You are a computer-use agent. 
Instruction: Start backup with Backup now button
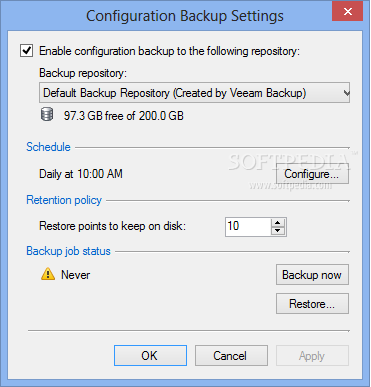pyautogui.click(x=312, y=275)
